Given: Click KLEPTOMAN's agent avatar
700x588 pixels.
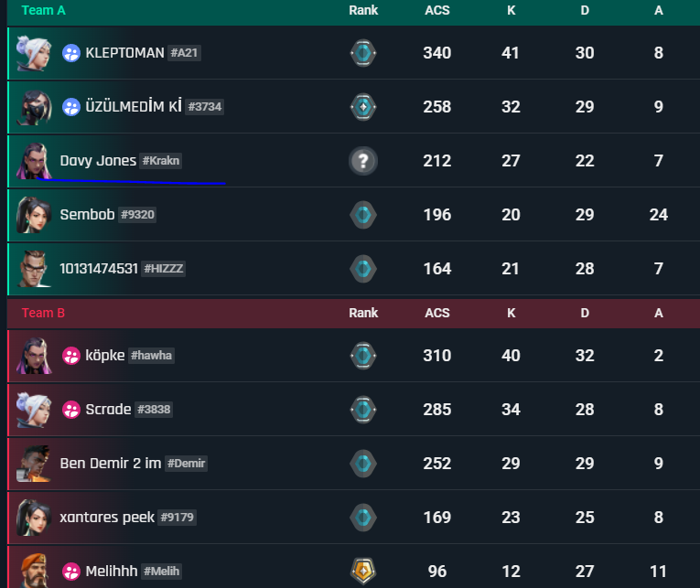Looking at the screenshot, I should (x=34, y=53).
